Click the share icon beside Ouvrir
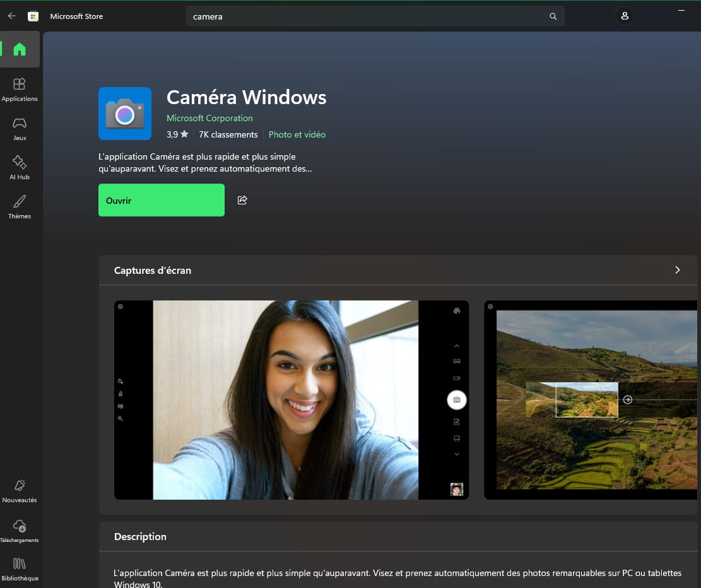The image size is (701, 588). tap(242, 200)
